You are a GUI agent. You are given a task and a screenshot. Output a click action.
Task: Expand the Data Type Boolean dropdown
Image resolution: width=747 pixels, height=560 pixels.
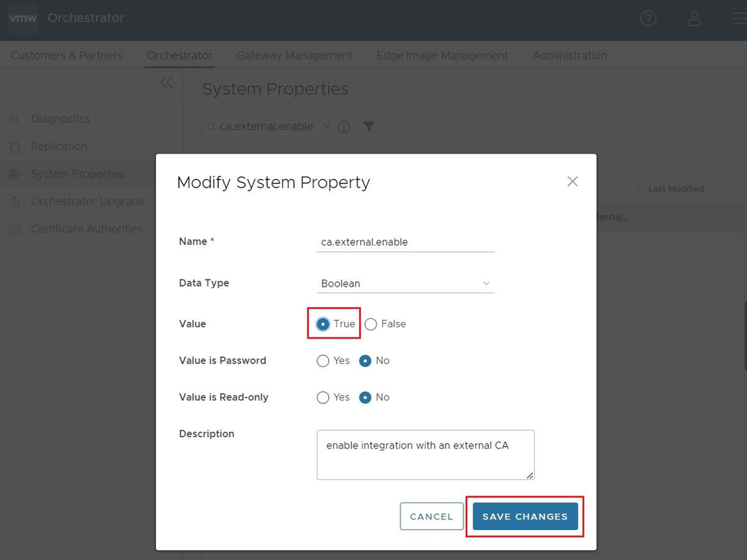(x=405, y=283)
